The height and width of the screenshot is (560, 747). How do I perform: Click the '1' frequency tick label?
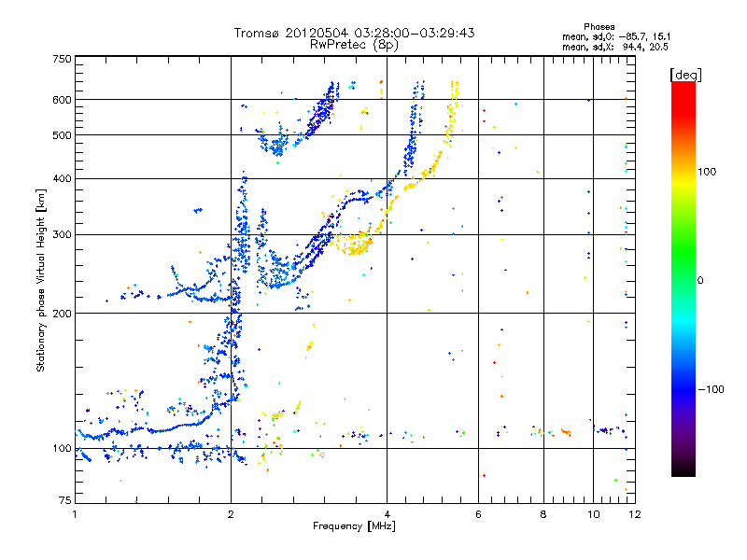coord(75,514)
